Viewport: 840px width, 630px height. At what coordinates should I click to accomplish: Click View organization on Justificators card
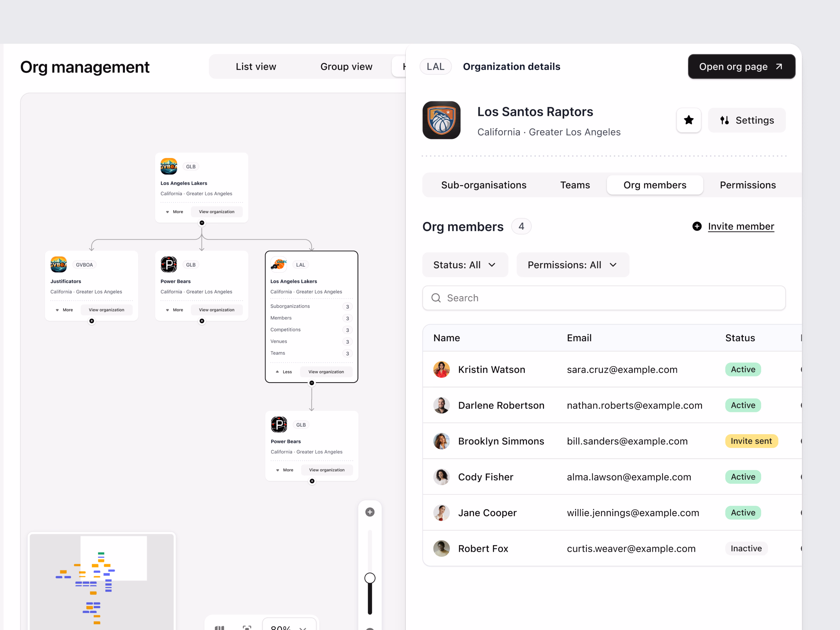pyautogui.click(x=106, y=310)
